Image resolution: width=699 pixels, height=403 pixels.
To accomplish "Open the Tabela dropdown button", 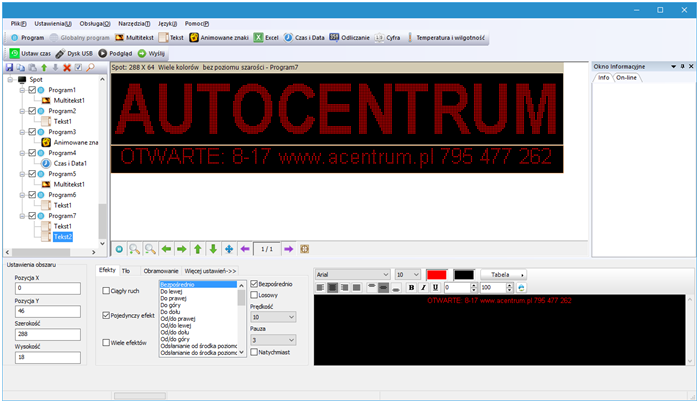I will (503, 275).
